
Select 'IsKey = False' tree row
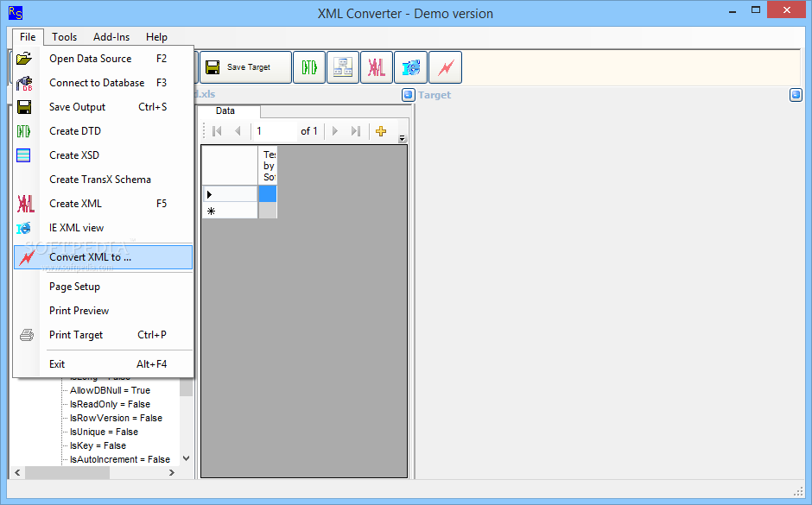coord(98,445)
